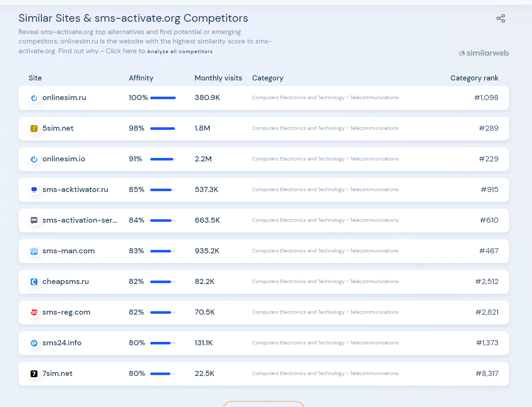Click the 663.5K monthly visits value
The image size is (532, 407).
click(x=207, y=220)
